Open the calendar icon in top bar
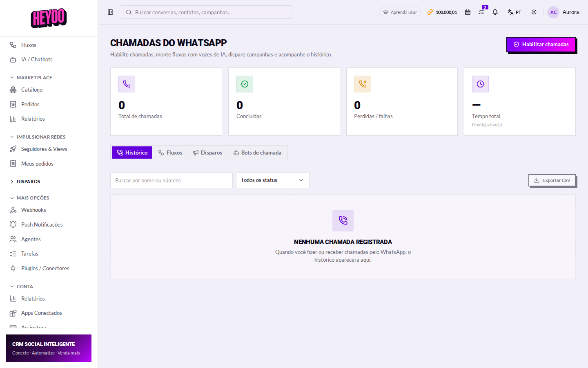This screenshot has width=588, height=368. click(x=468, y=12)
